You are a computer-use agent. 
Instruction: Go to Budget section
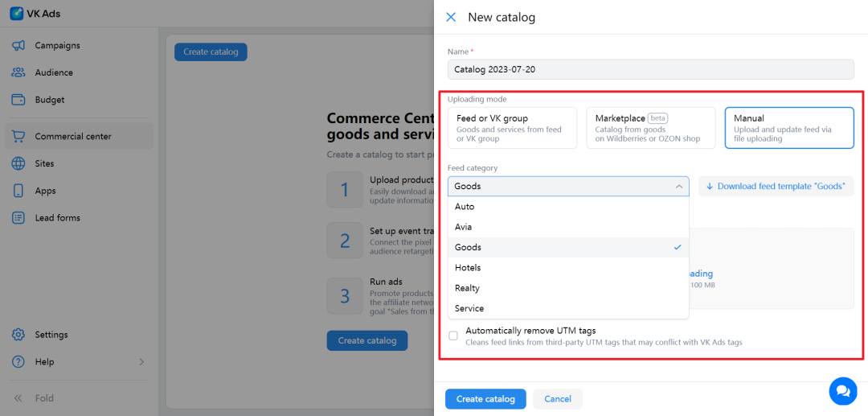pos(79,100)
